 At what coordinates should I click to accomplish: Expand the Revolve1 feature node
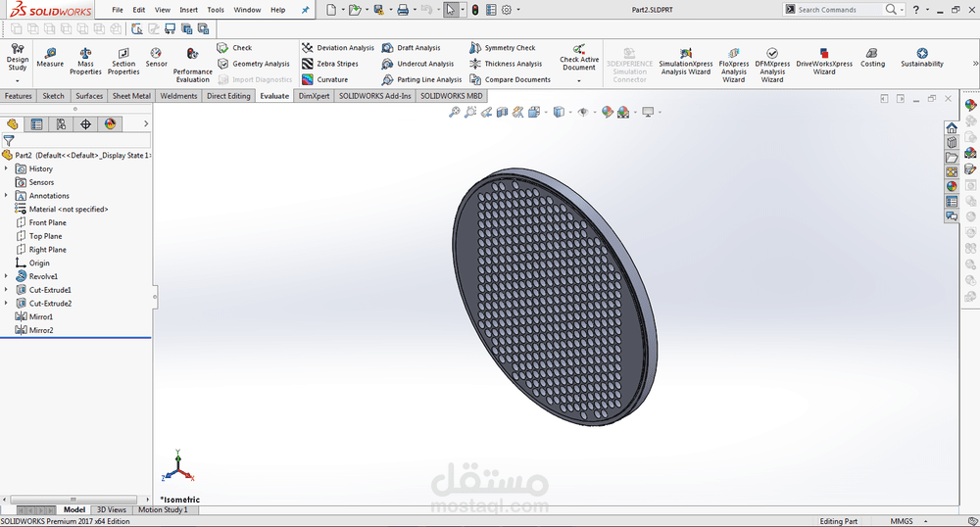click(6, 277)
